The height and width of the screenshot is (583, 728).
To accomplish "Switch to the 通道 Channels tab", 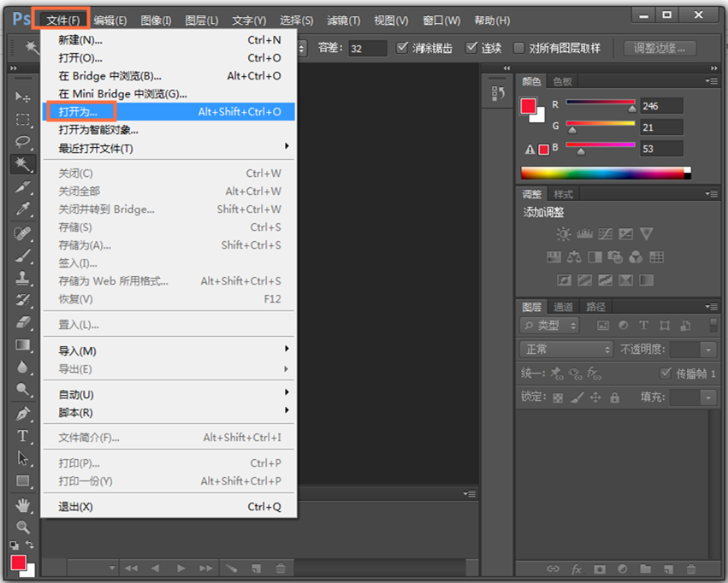I will (x=562, y=306).
